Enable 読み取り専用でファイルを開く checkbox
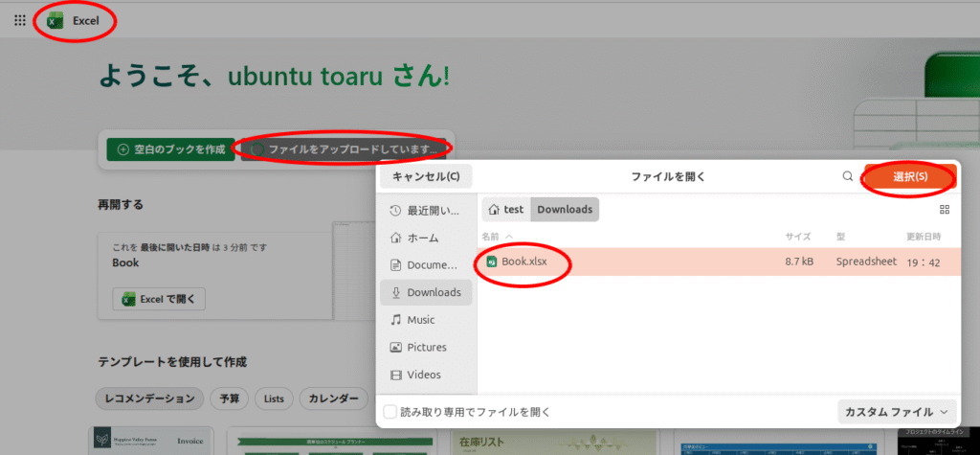Image resolution: width=980 pixels, height=455 pixels. 390,412
